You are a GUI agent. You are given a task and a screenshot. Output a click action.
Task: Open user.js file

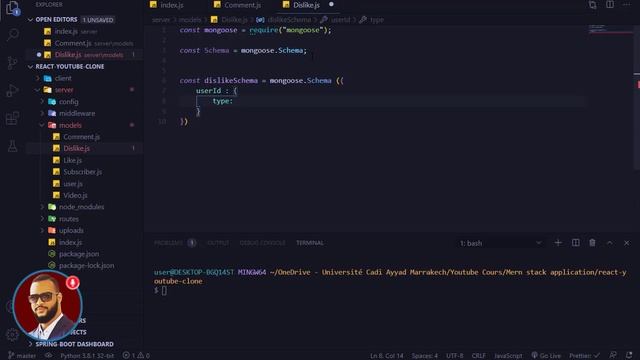tap(73, 184)
